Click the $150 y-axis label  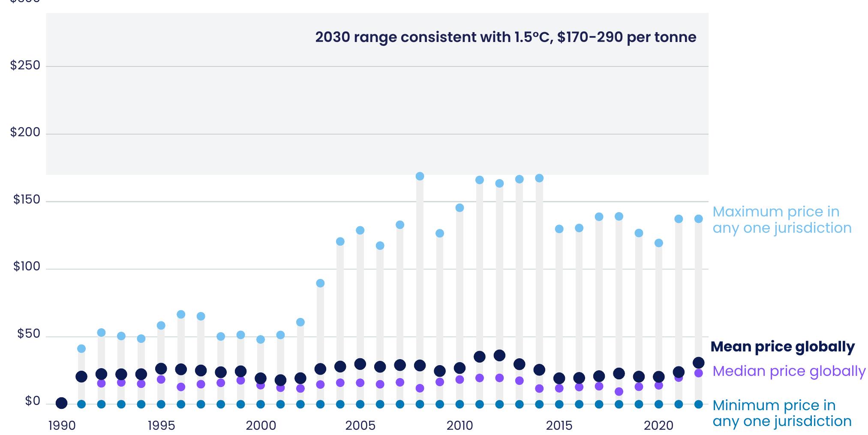[x=27, y=200]
